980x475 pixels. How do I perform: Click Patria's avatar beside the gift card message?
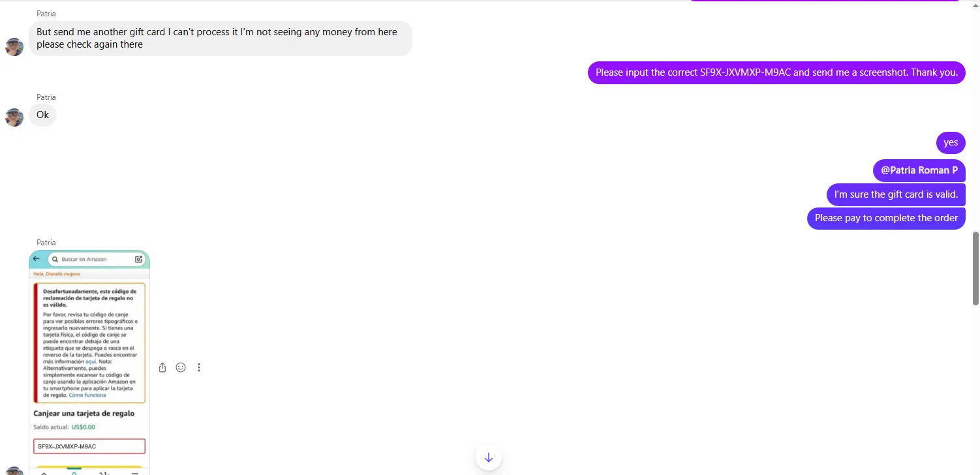pos(14,47)
